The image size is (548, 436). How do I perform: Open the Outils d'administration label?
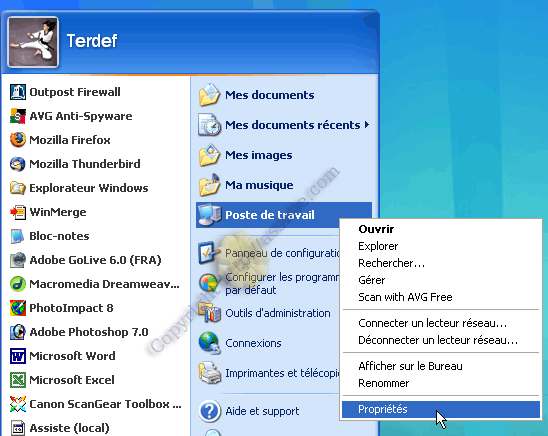coord(277,313)
